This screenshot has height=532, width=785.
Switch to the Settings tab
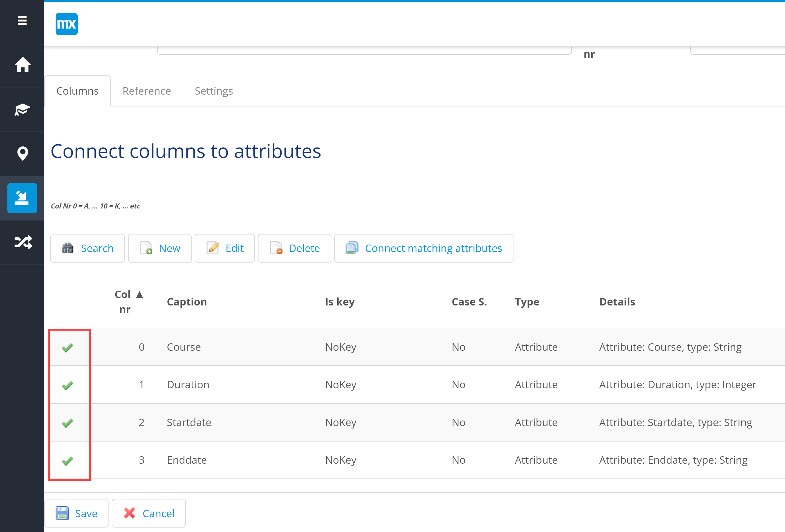point(214,91)
